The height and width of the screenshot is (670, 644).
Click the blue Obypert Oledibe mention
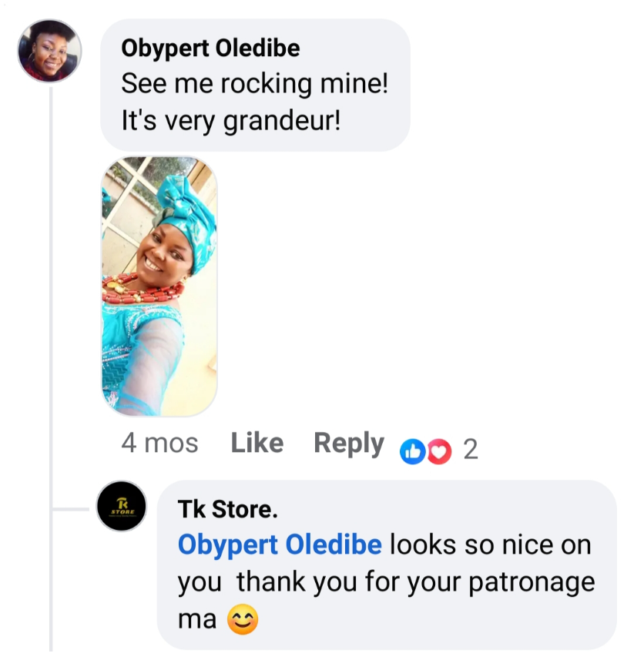coord(280,545)
